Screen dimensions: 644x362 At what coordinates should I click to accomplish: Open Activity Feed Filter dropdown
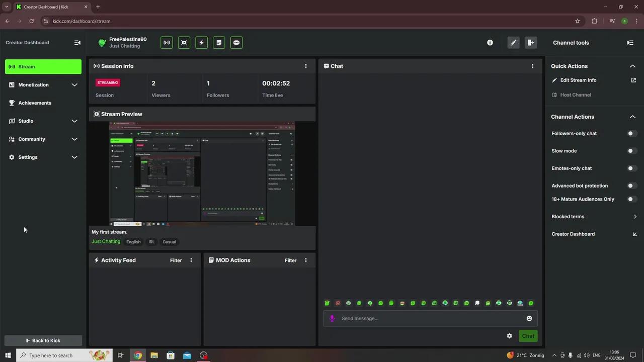(x=176, y=260)
